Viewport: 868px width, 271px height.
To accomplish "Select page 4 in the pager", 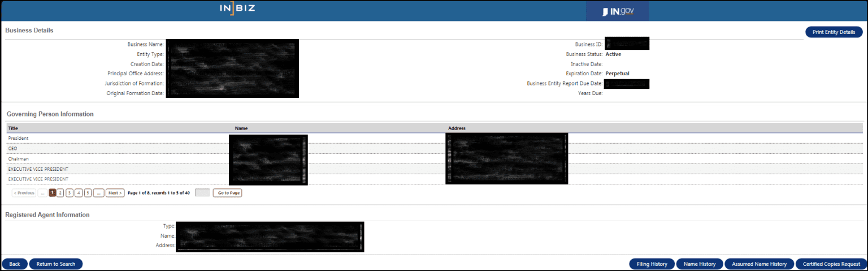I will [79, 193].
